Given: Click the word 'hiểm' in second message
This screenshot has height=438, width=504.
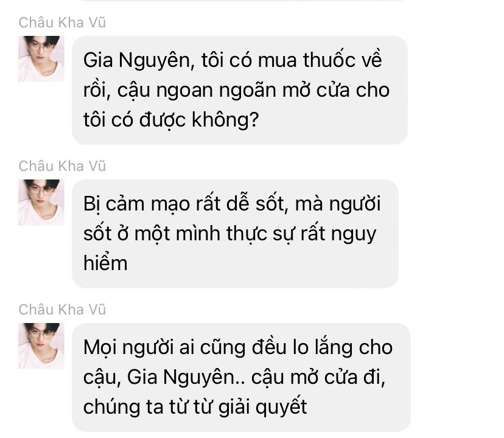Looking at the screenshot, I should coord(105,263).
